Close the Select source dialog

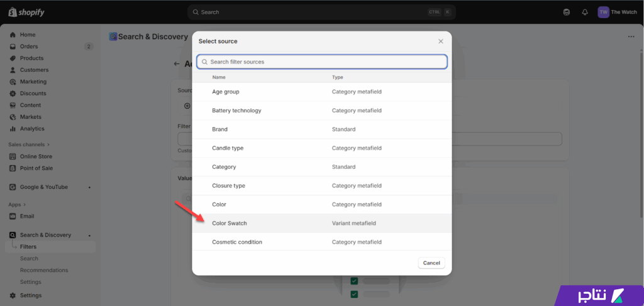[x=440, y=42]
